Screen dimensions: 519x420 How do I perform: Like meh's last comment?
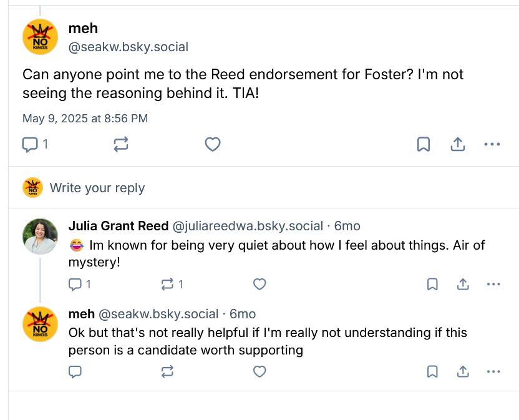click(259, 372)
